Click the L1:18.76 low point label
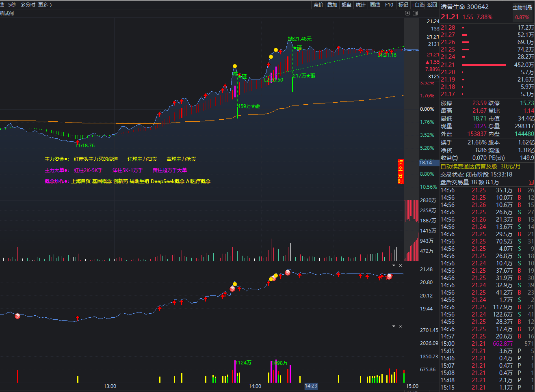The image size is (535, 392). [x=85, y=146]
